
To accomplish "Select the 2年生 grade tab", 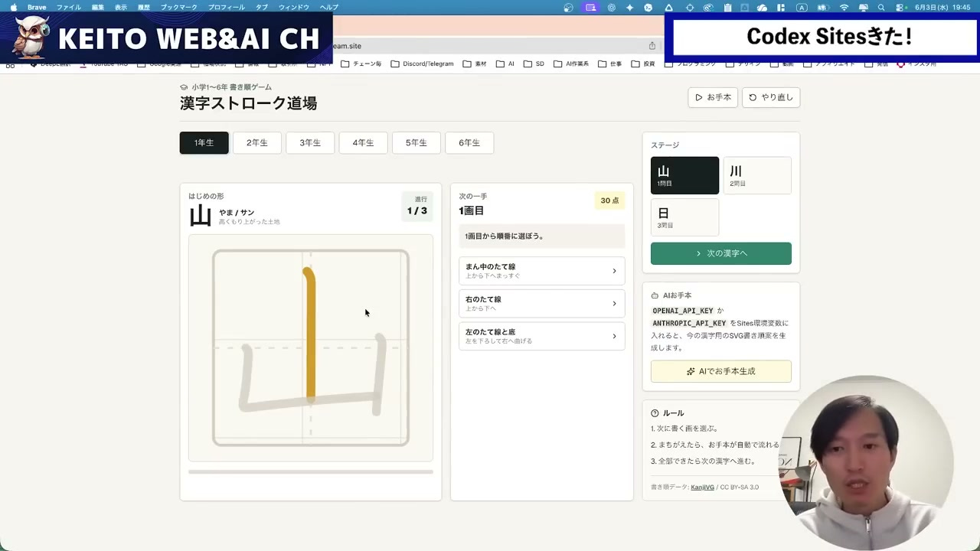I will (x=257, y=143).
